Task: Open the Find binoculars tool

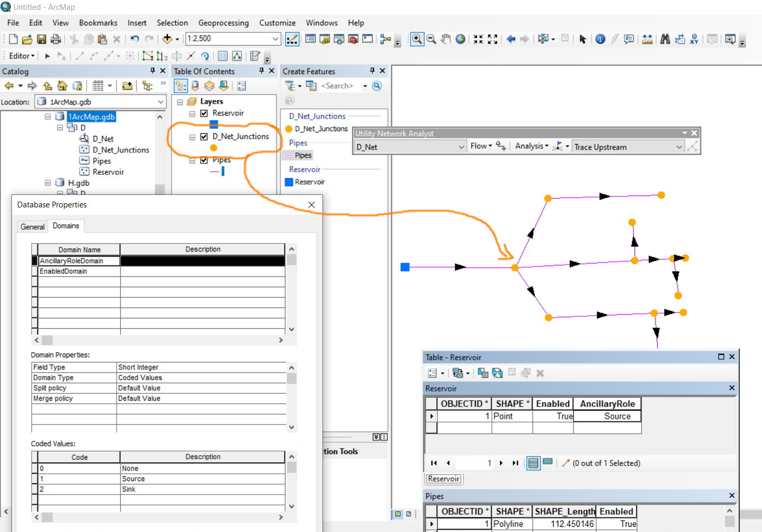Action: click(665, 39)
